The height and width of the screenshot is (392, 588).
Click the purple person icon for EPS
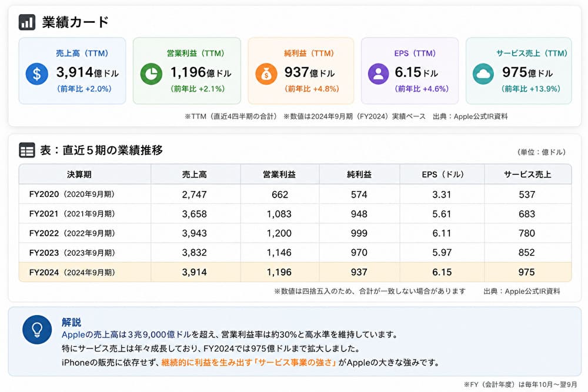(x=378, y=73)
